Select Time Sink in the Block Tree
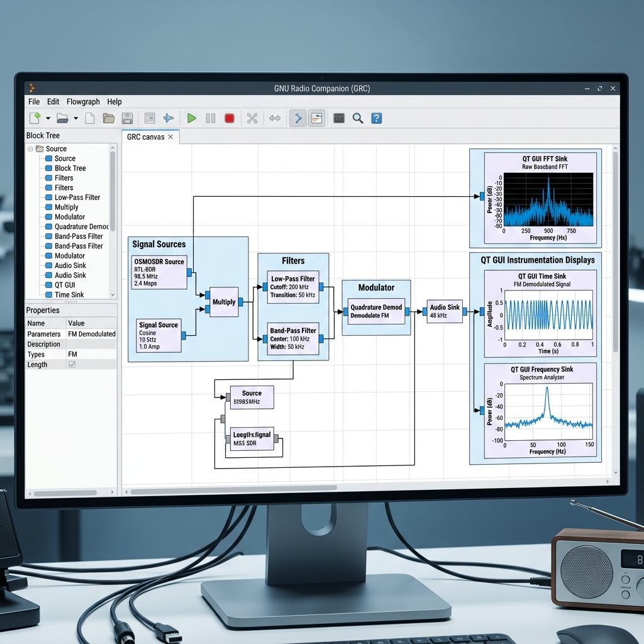This screenshot has height=644, width=644. 69,294
